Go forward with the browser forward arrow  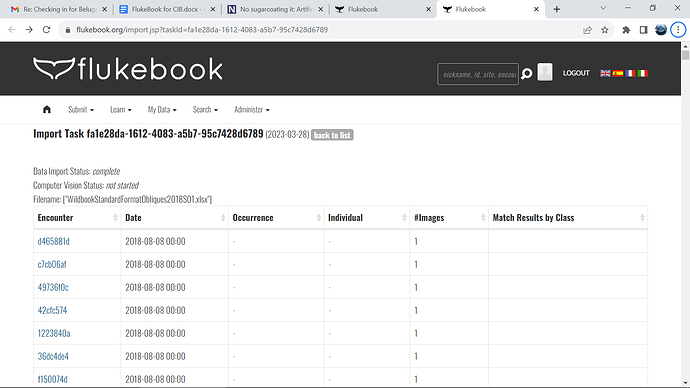29,29
